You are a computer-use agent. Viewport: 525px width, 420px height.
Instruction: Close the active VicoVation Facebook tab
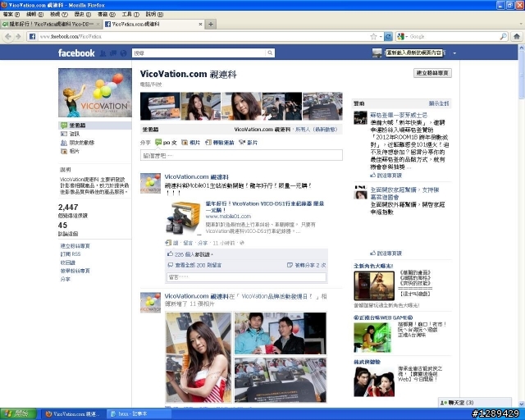200,24
